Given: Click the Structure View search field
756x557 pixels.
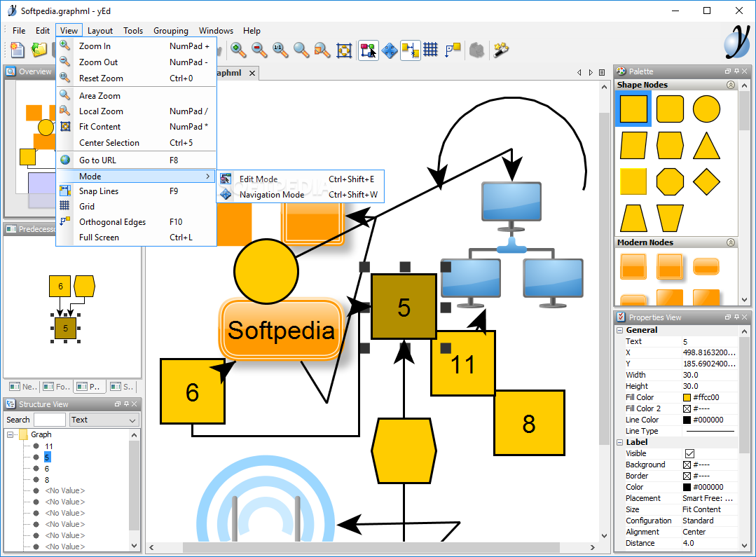Looking at the screenshot, I should point(50,420).
